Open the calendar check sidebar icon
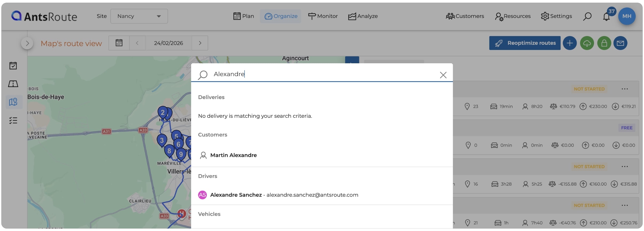This screenshot has height=231, width=644. (x=13, y=65)
